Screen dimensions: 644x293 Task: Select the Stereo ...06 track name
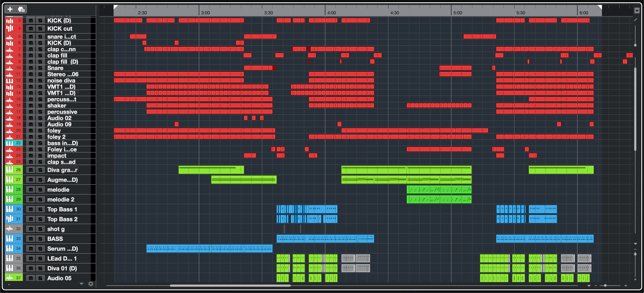[x=63, y=74]
